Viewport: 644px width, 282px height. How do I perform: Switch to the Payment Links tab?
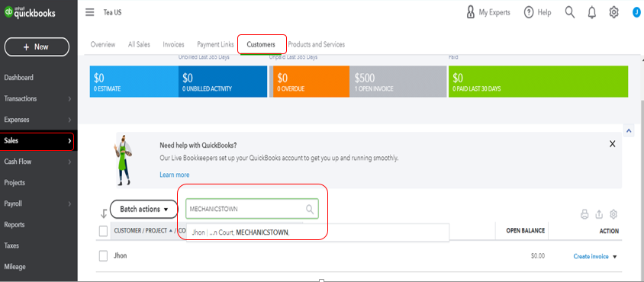pyautogui.click(x=215, y=44)
